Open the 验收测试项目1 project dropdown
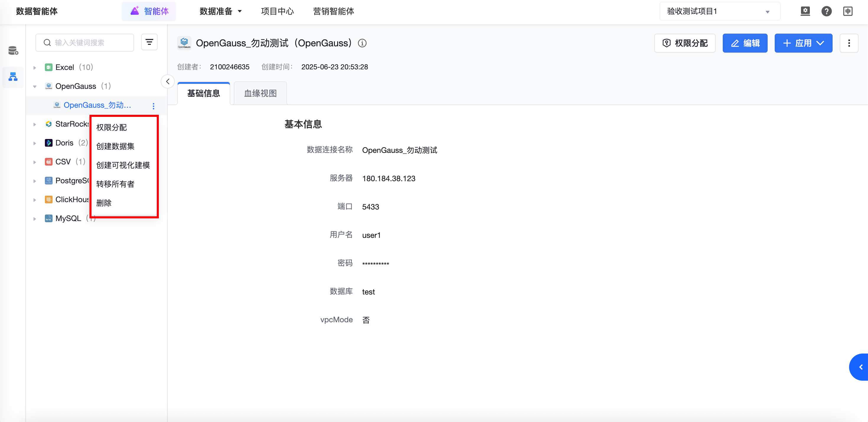Image resolution: width=868 pixels, height=422 pixels. point(719,12)
